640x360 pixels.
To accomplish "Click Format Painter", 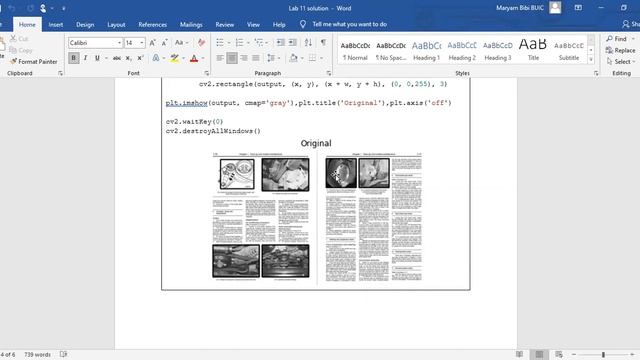I will click(x=34, y=62).
